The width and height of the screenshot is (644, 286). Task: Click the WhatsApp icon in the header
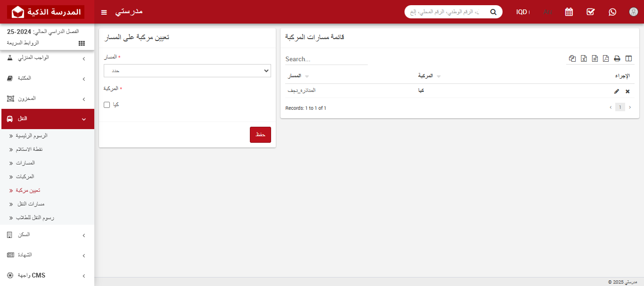pyautogui.click(x=612, y=11)
